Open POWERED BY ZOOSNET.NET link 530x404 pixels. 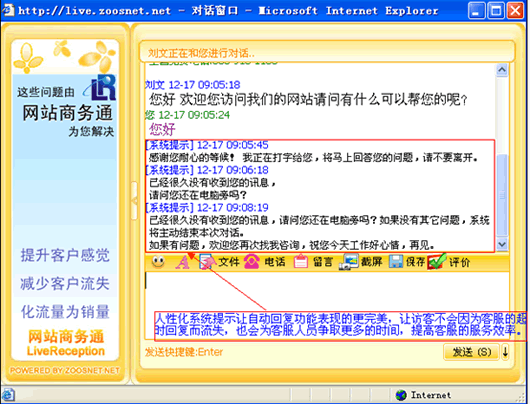(65, 371)
